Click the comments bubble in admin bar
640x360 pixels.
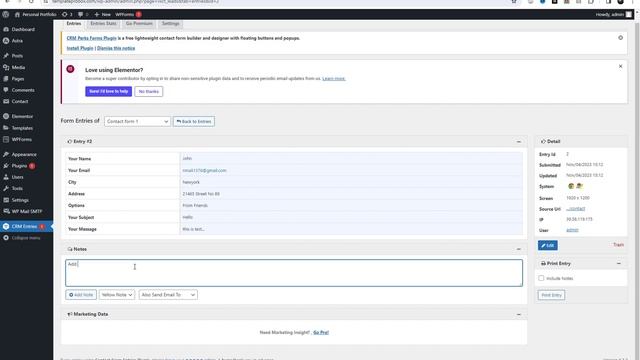point(80,14)
